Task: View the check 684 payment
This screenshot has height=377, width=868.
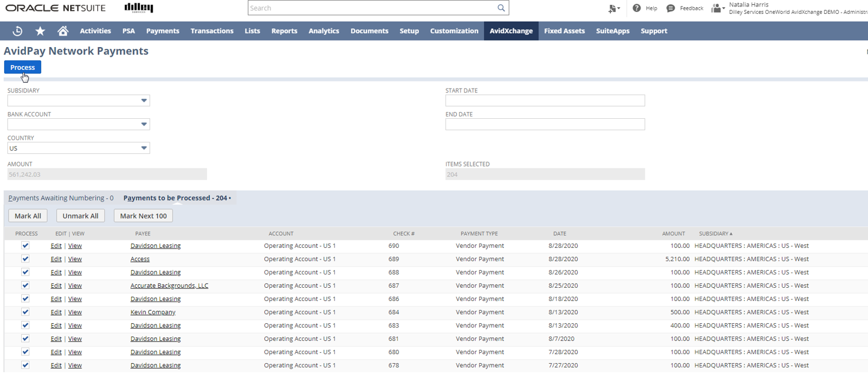Action: (x=75, y=312)
